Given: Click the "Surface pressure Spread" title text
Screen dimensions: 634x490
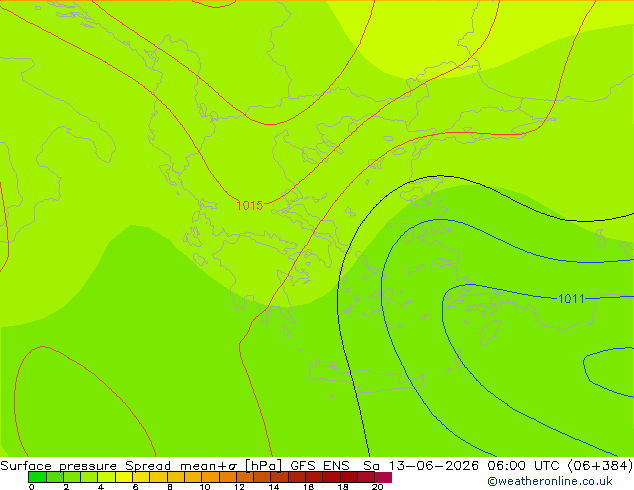Looking at the screenshot, I should click(85, 466).
